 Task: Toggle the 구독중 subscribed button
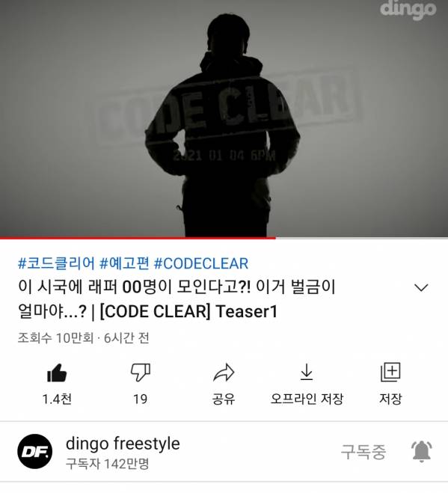pyautogui.click(x=363, y=452)
